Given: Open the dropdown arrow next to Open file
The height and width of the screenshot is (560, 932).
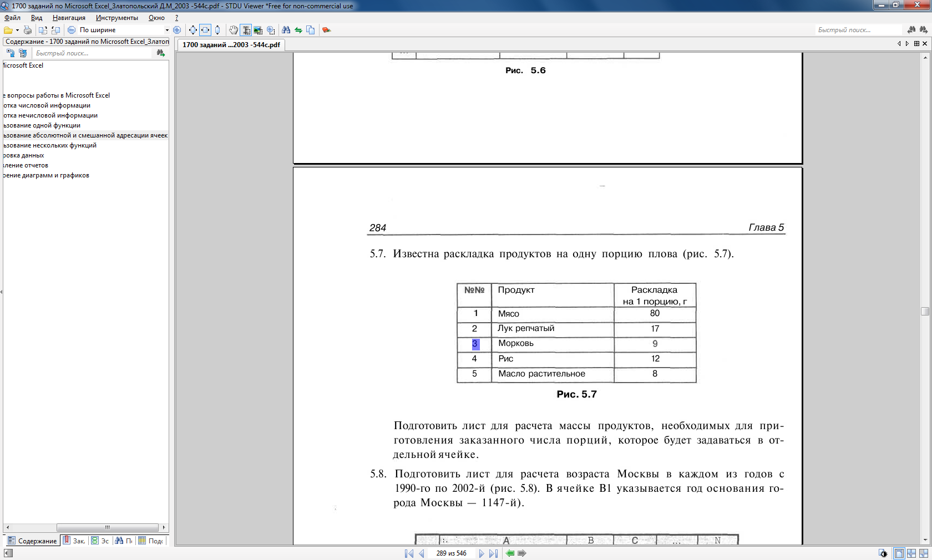Looking at the screenshot, I should click(17, 30).
